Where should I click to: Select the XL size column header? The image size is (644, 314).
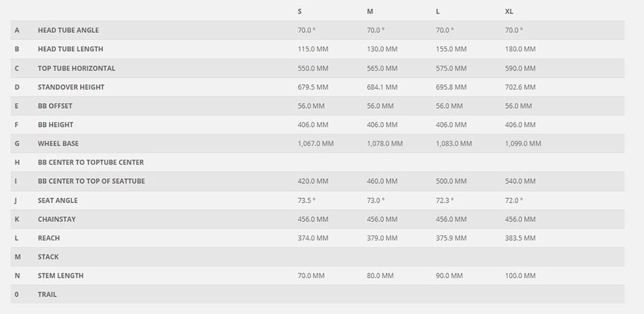click(x=509, y=11)
